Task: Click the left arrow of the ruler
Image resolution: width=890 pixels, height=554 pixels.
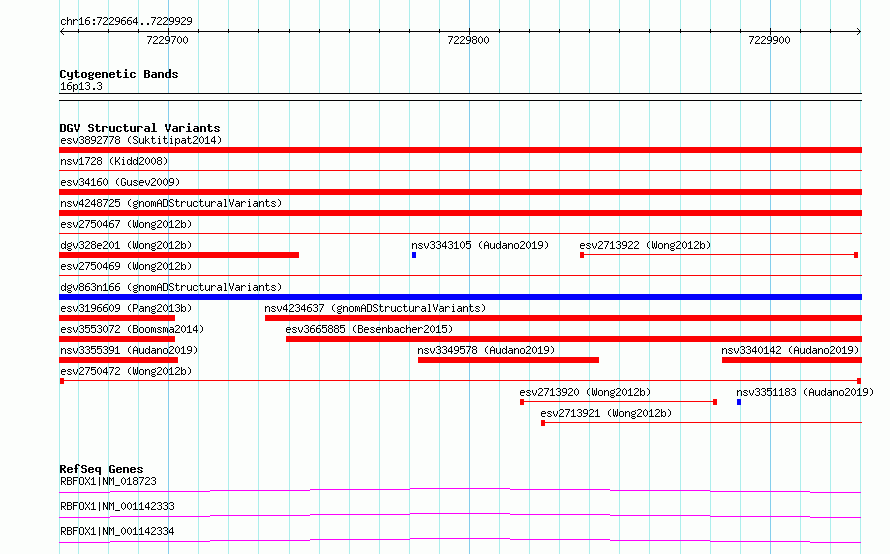Action: point(62,32)
